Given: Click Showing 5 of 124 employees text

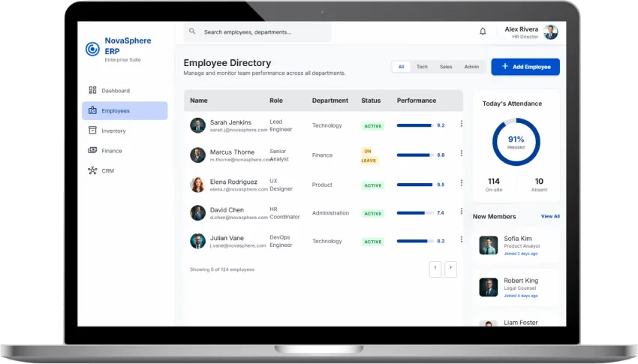Looking at the screenshot, I should (222, 269).
